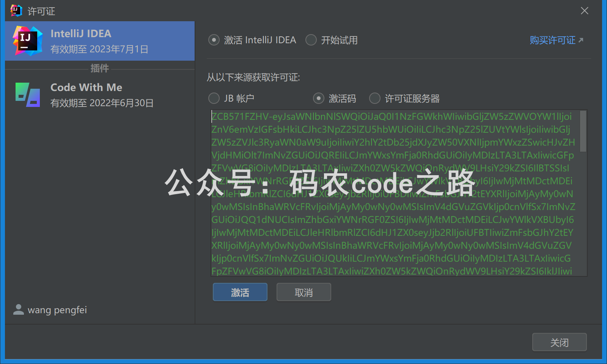
Task: Click the 插件 section header
Action: [x=100, y=68]
